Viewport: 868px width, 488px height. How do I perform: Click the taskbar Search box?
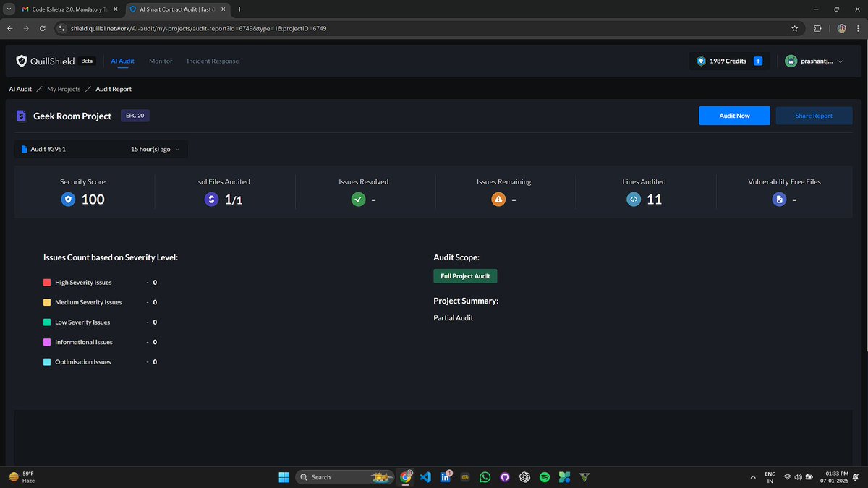pyautogui.click(x=346, y=476)
